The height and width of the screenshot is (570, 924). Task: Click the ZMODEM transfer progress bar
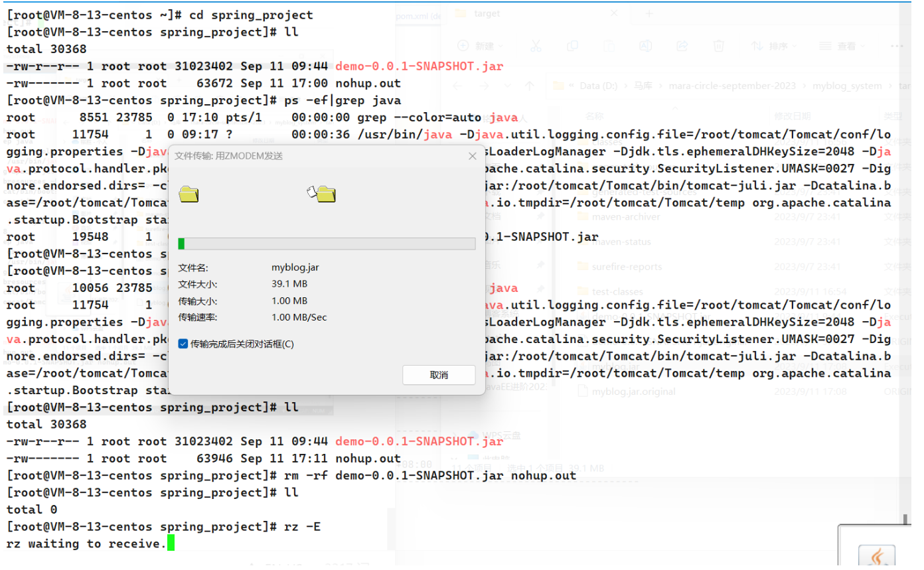[327, 244]
